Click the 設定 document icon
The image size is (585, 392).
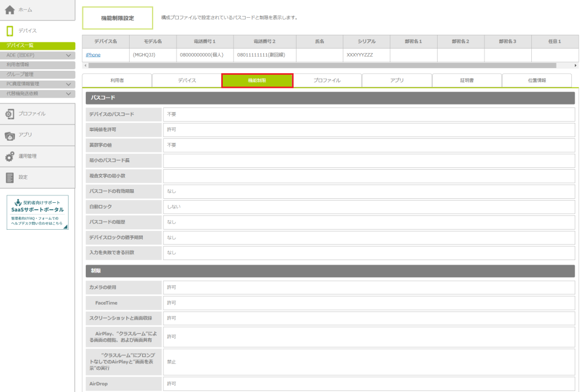(x=10, y=177)
